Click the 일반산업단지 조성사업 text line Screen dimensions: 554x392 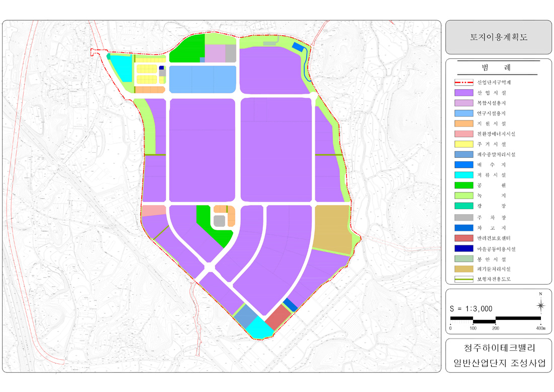pos(499,363)
